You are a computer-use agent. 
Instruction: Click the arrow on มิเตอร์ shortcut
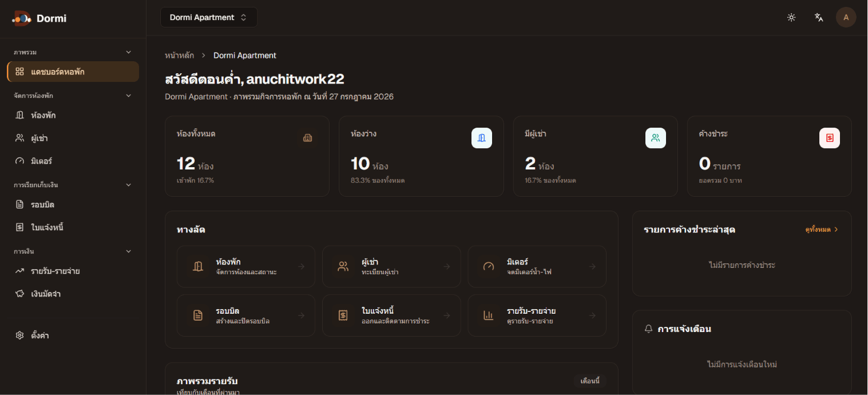pos(592,266)
